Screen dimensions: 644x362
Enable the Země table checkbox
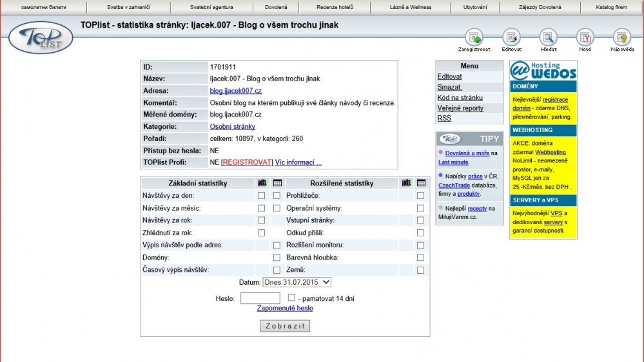[420, 271]
